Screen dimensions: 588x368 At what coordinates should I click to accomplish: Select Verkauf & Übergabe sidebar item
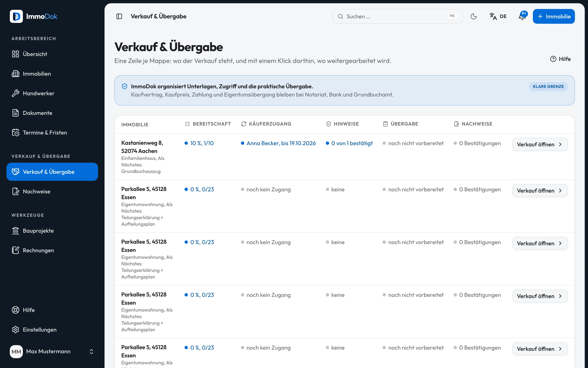(52, 172)
